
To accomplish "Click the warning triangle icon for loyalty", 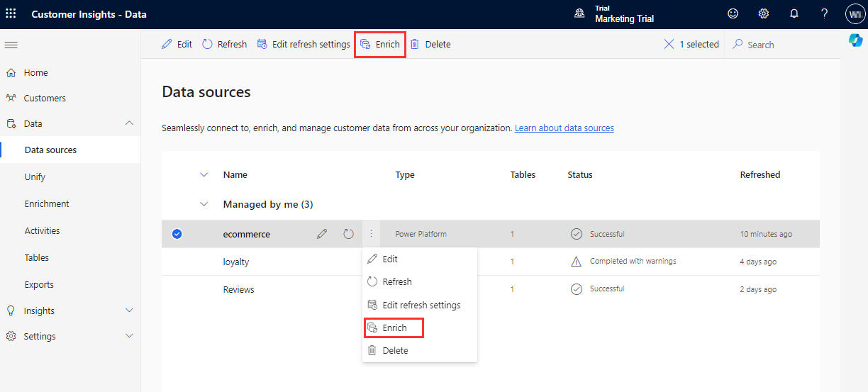I will tap(577, 262).
